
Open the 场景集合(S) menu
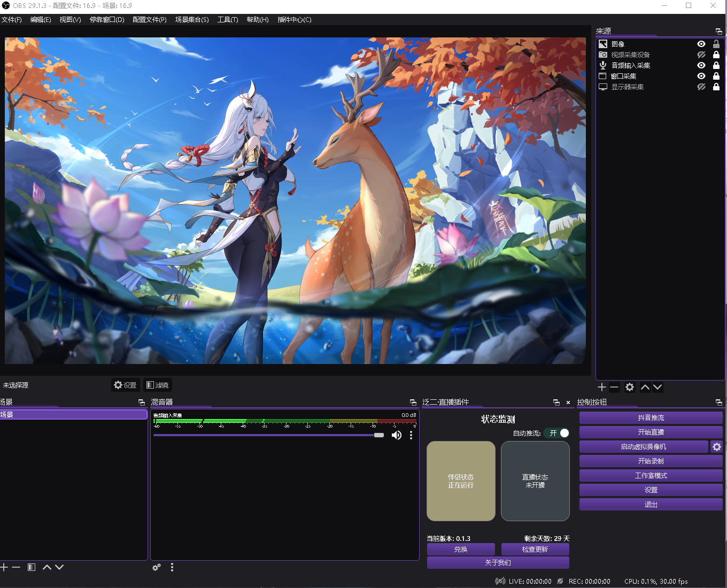[x=192, y=20]
